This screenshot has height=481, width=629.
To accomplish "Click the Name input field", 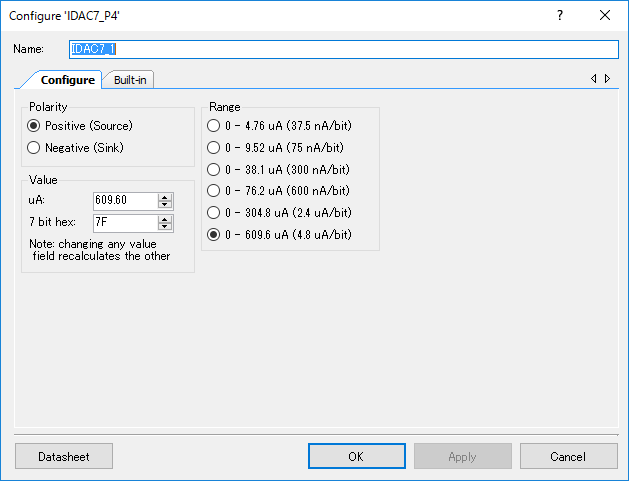I will (344, 49).
